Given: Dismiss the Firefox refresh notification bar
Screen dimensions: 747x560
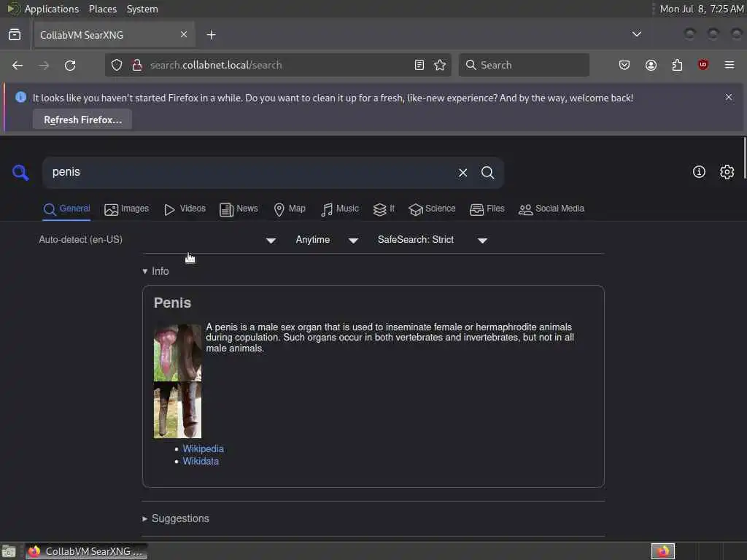Looking at the screenshot, I should tap(729, 97).
